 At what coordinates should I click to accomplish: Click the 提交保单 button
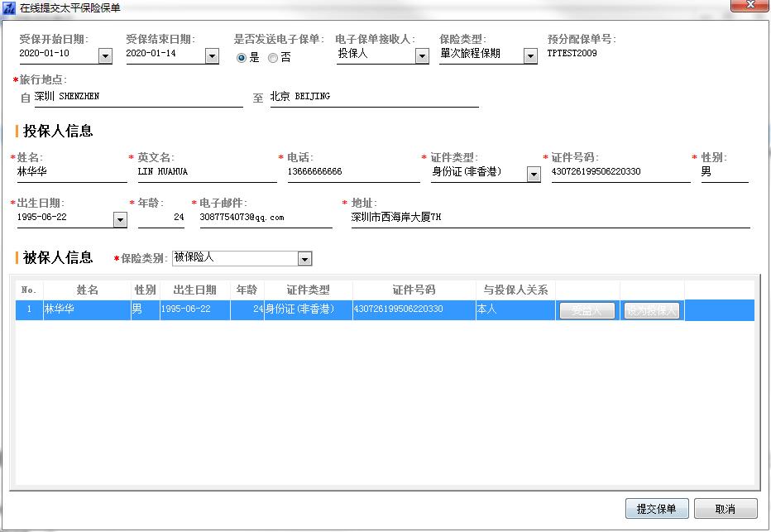(x=656, y=509)
